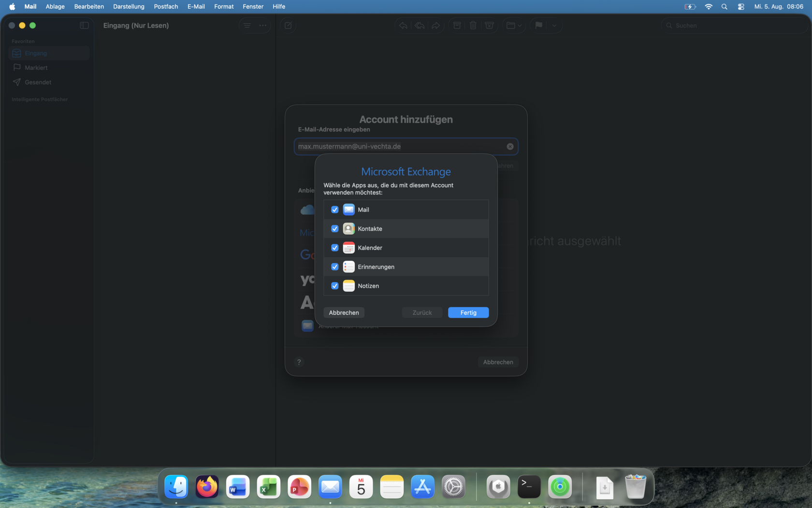Click the Forward toolbar icon
812x508 pixels.
click(435, 25)
